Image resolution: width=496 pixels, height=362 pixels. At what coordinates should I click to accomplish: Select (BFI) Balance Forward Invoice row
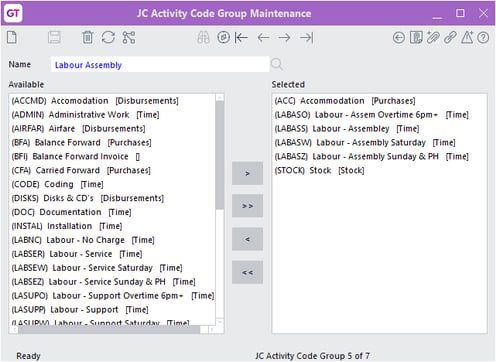tap(113, 156)
